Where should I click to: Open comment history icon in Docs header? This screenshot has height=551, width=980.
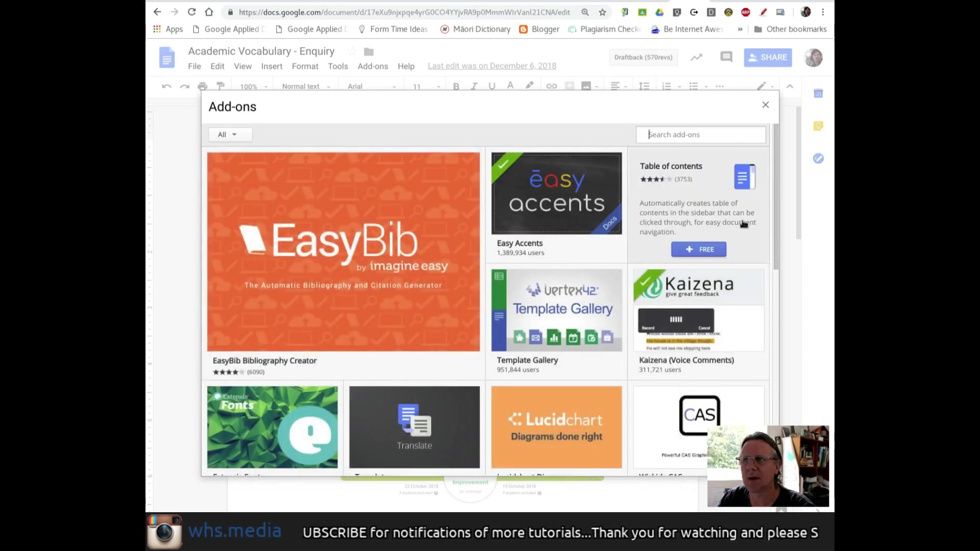tap(726, 57)
